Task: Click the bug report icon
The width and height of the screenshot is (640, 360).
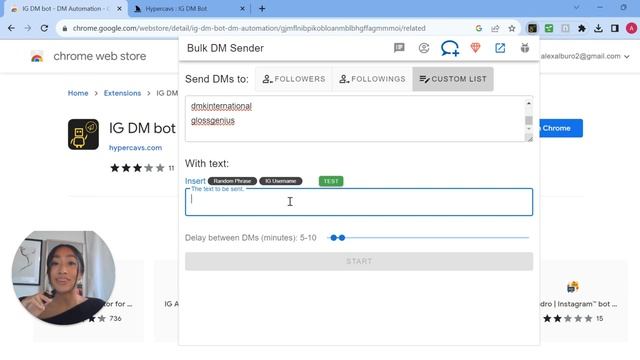Action: (524, 48)
